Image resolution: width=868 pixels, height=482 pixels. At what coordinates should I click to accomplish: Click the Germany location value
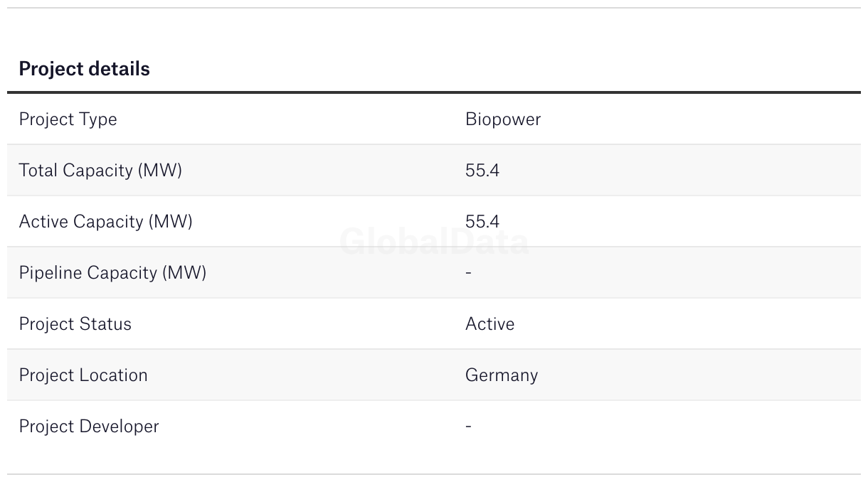click(501, 375)
